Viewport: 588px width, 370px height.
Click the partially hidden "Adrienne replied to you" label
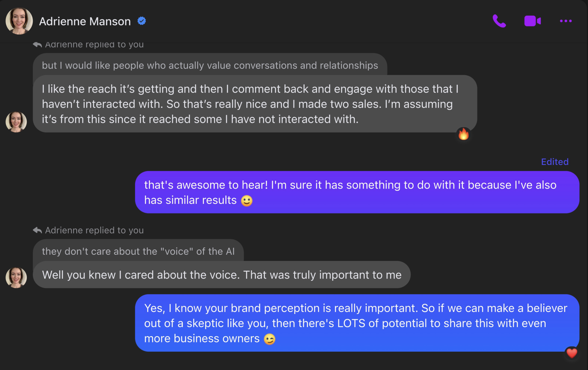(x=94, y=45)
